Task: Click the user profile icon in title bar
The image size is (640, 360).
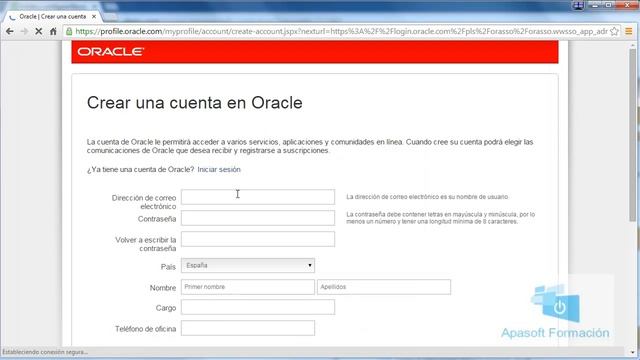Action: 578,5
